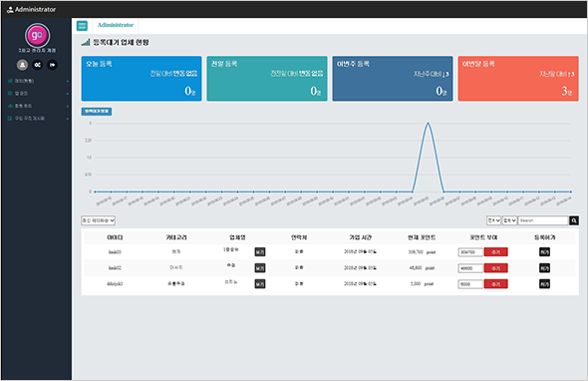Click the view button in the 48,600 point row
588x381 pixels.
[x=260, y=268]
